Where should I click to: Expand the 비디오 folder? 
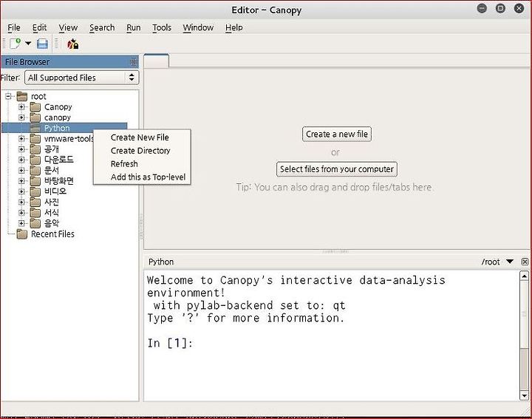click(21, 191)
